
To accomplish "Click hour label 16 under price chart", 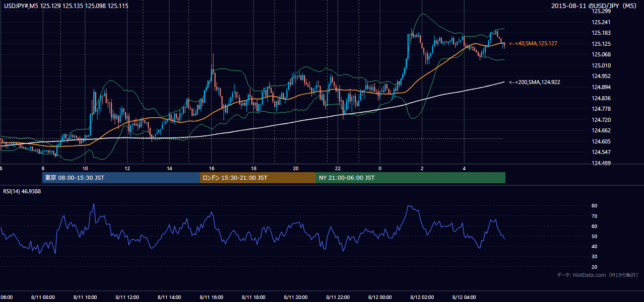I will (x=212, y=169).
